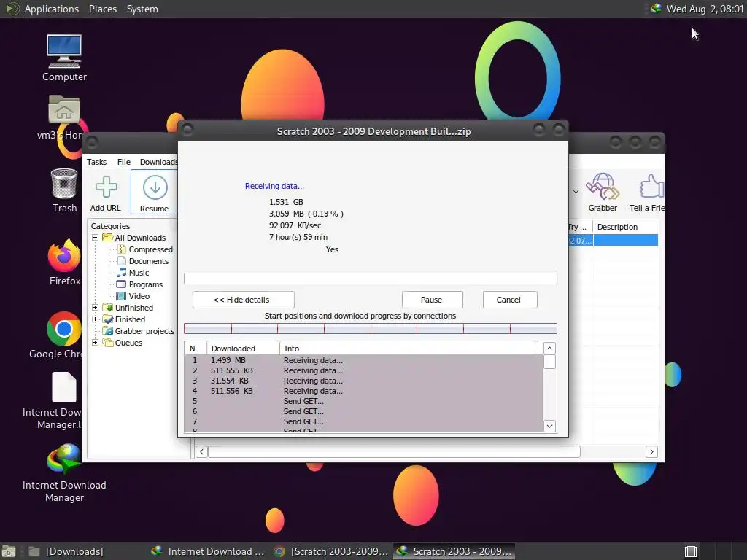The height and width of the screenshot is (560, 747).
Task: Launch Google Chrome from the desktop
Action: [x=64, y=329]
